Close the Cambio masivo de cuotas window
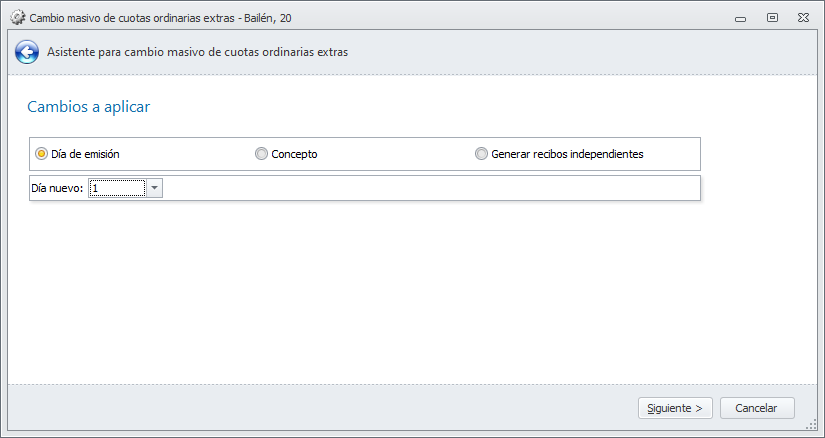Viewport: 825px width, 438px height. pyautogui.click(x=801, y=18)
